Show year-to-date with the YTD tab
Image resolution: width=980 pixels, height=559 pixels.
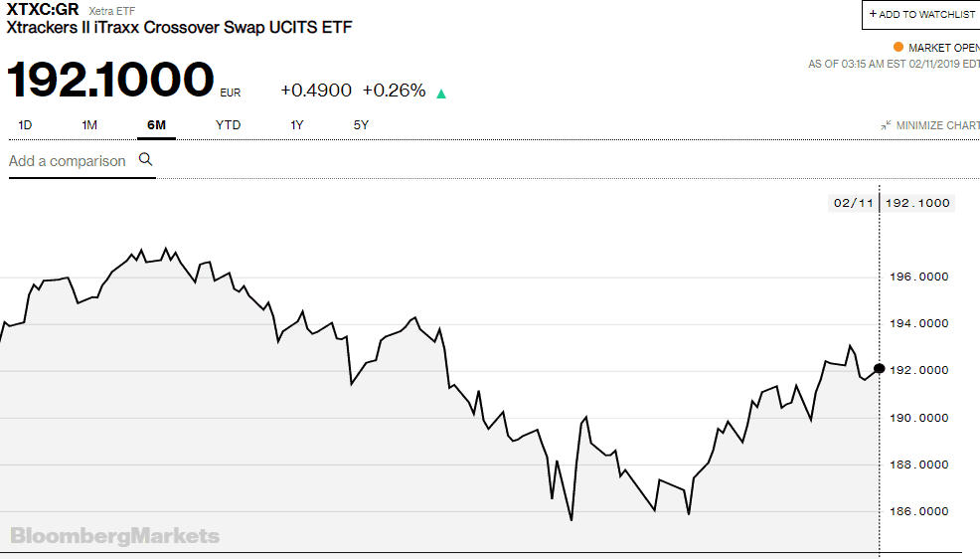point(228,125)
